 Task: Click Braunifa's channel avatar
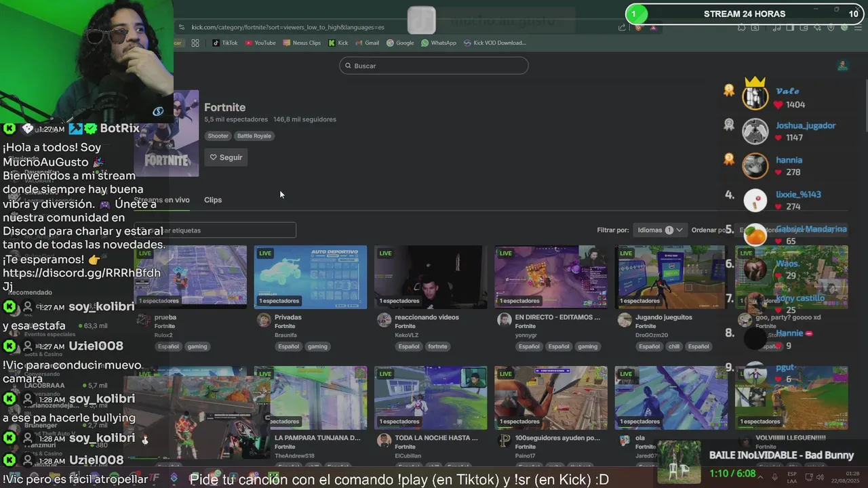264,320
